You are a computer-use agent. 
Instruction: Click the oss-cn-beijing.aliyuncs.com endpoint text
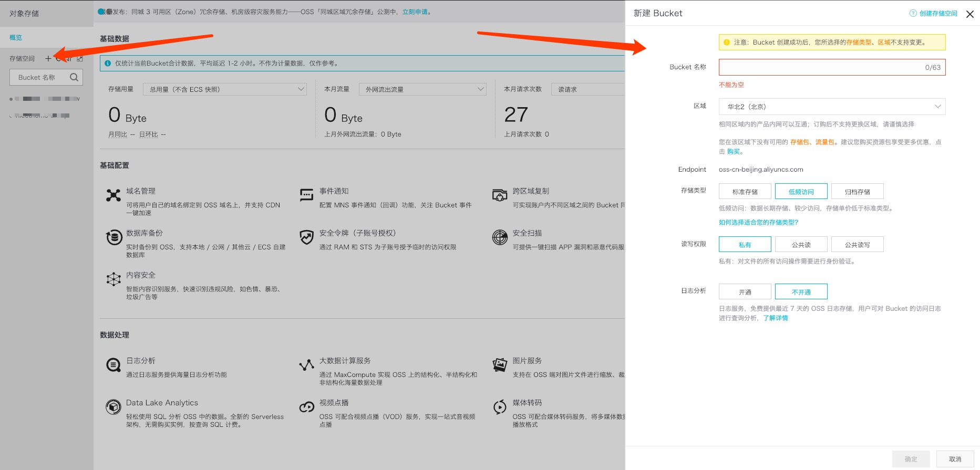761,170
